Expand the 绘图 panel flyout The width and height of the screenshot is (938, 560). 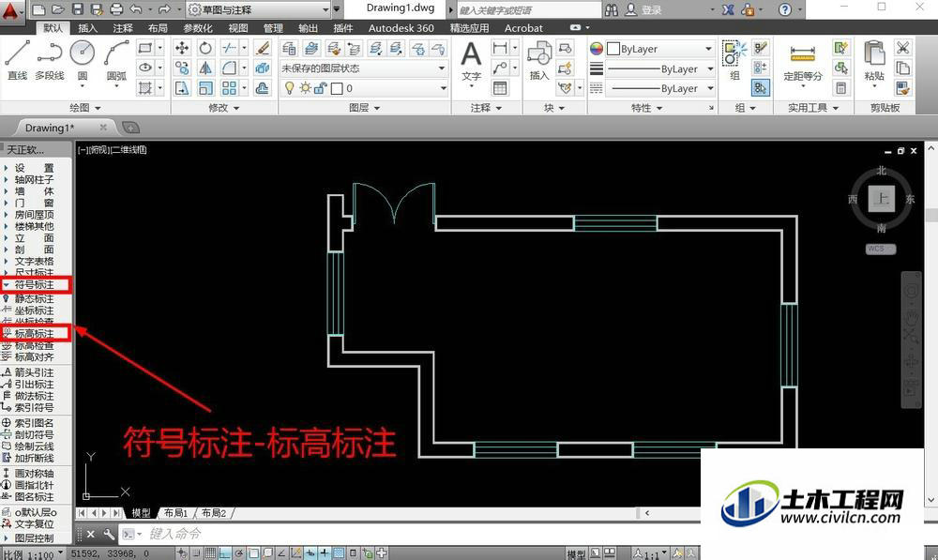85,108
